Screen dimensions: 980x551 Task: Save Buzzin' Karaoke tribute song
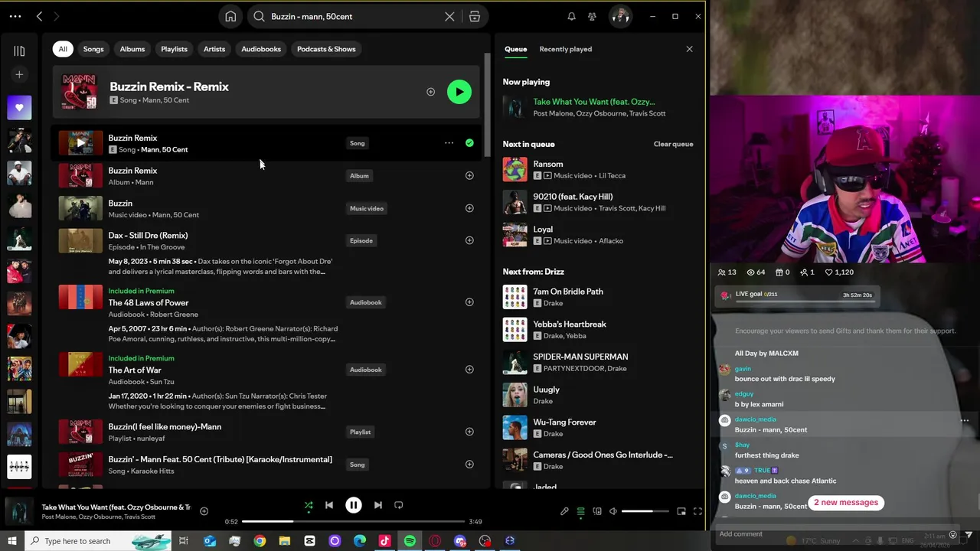(469, 465)
